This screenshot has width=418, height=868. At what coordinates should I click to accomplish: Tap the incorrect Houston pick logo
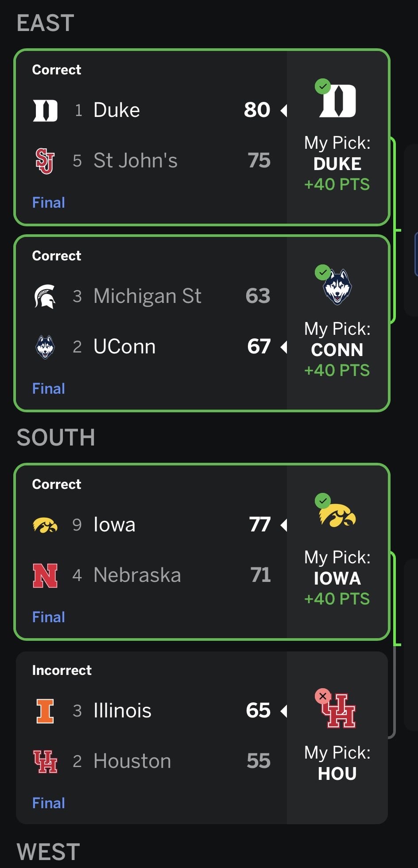[x=339, y=711]
